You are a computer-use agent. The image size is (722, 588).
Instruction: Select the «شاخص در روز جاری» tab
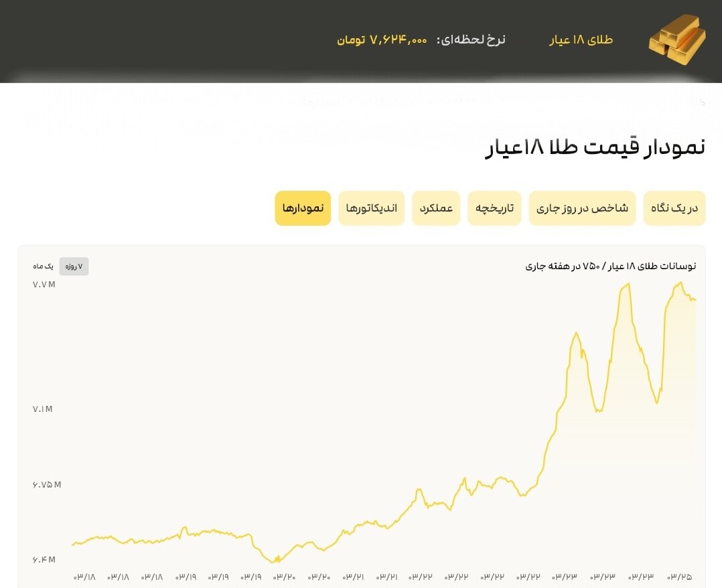click(x=582, y=208)
